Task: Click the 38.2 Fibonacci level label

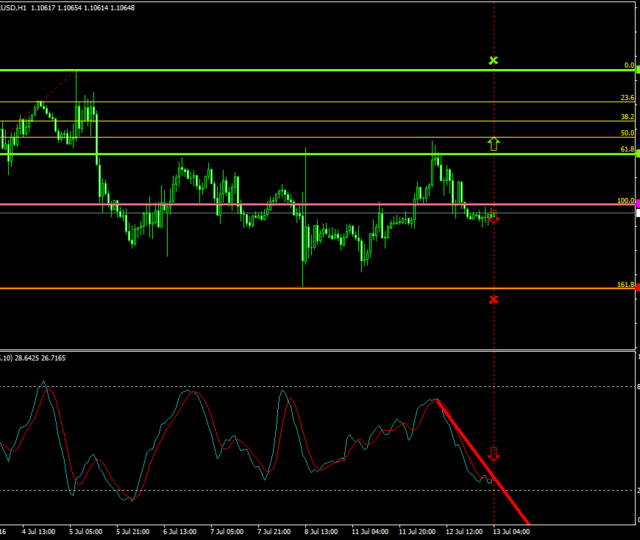Action: [x=627, y=116]
